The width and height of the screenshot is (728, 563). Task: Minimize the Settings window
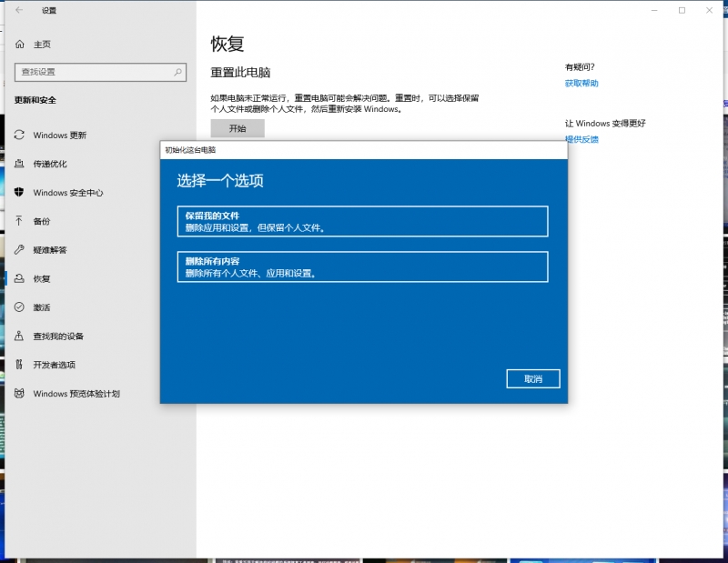pos(654,10)
